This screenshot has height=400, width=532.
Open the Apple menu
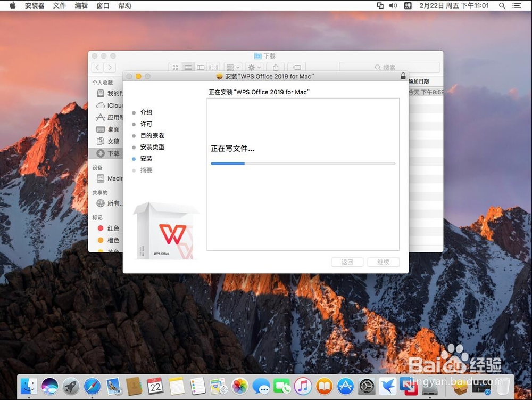coord(13,5)
